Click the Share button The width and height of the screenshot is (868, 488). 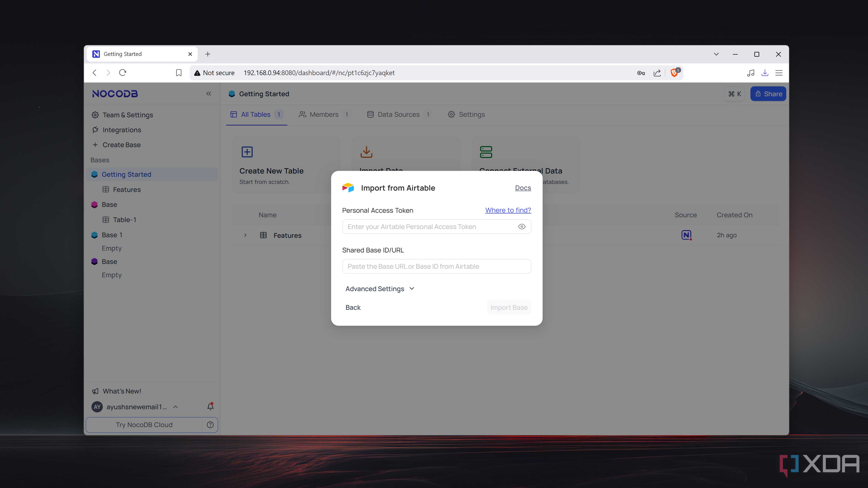[x=768, y=94]
